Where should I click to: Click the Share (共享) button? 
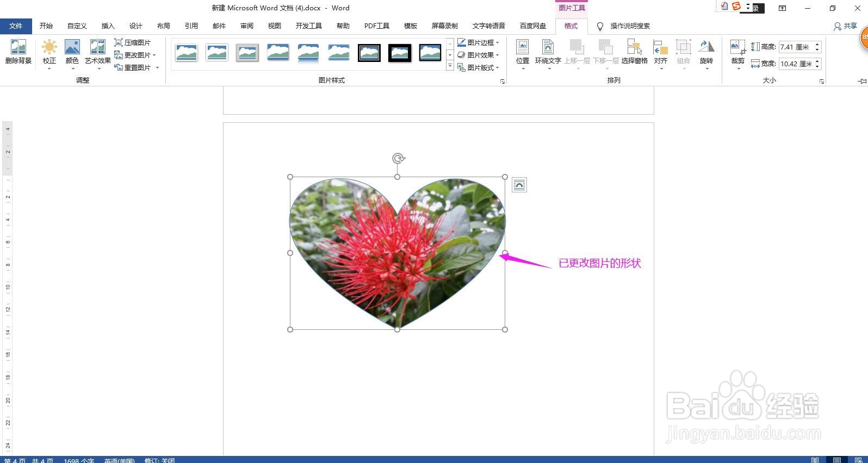click(846, 26)
